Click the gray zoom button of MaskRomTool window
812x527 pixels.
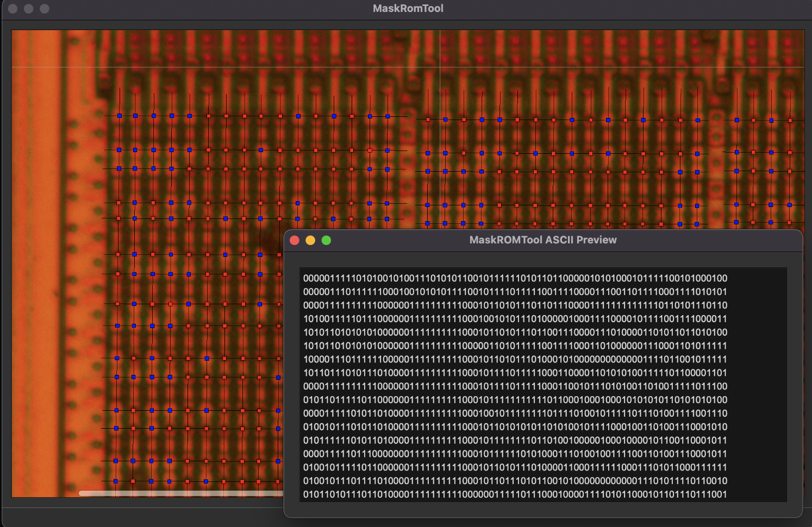(x=45, y=9)
